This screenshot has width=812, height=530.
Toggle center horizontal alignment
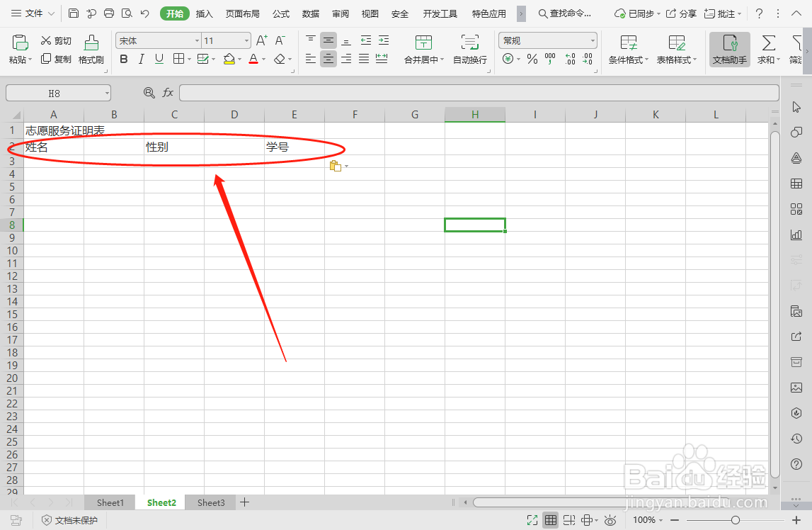tap(328, 59)
